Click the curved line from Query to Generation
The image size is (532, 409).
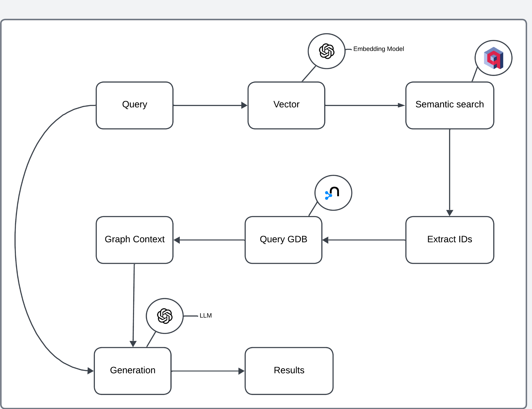click(15, 239)
